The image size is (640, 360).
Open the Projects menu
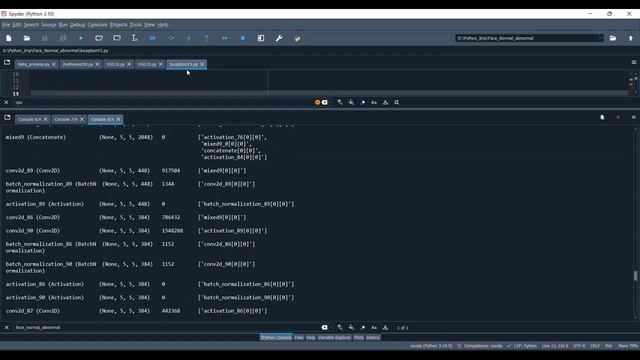coord(118,25)
